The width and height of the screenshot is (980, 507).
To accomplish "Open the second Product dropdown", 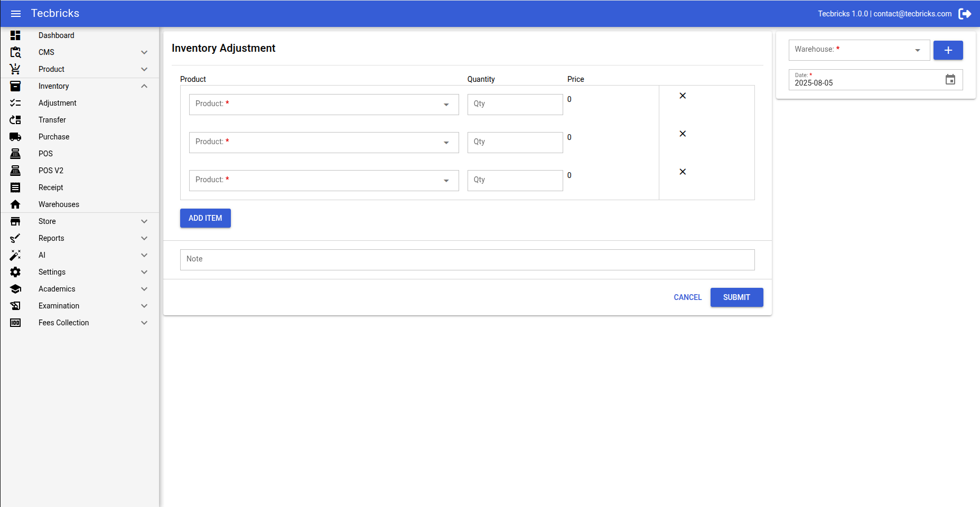I will 324,143.
